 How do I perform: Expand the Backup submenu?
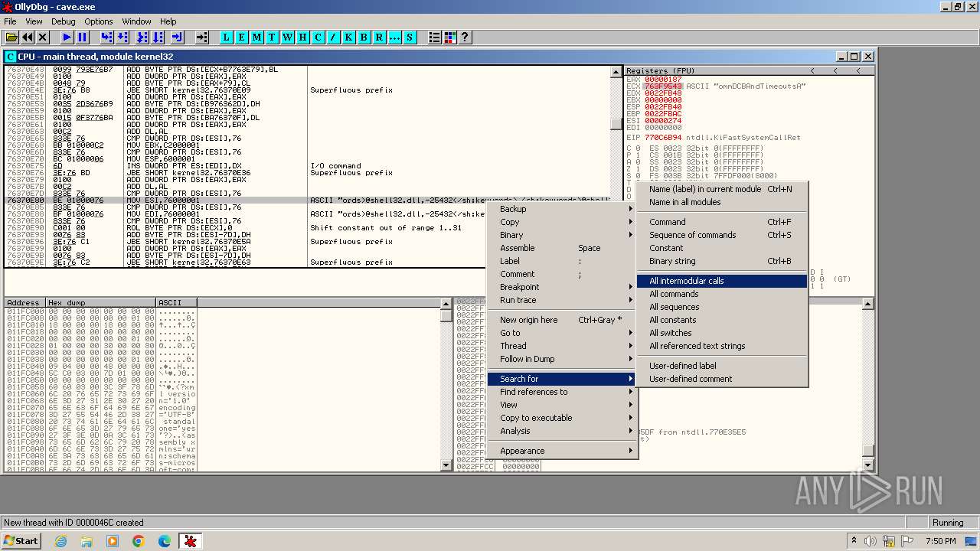click(x=562, y=209)
